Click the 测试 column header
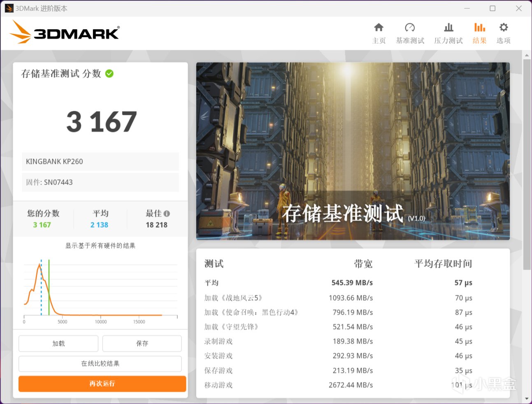The height and width of the screenshot is (404, 532). pyautogui.click(x=214, y=264)
